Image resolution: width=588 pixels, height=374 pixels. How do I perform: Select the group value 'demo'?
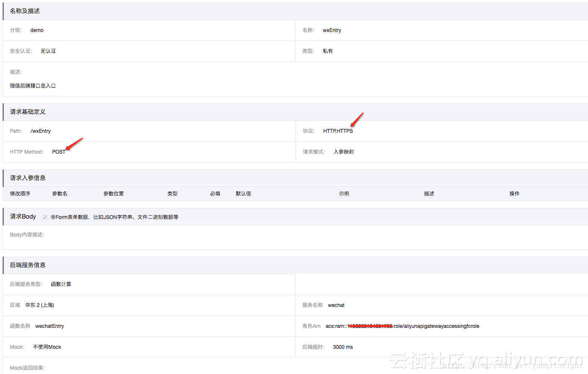click(37, 30)
